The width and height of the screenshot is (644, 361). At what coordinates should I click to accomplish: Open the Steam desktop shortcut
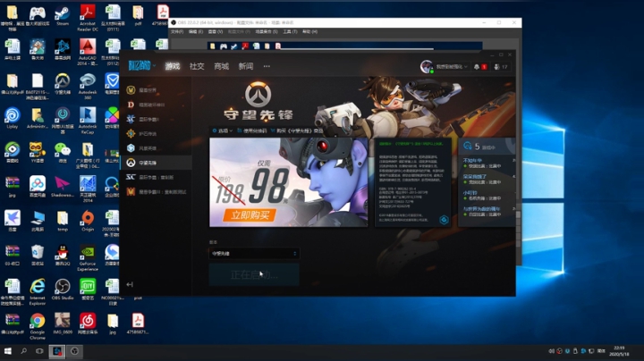pyautogui.click(x=63, y=16)
